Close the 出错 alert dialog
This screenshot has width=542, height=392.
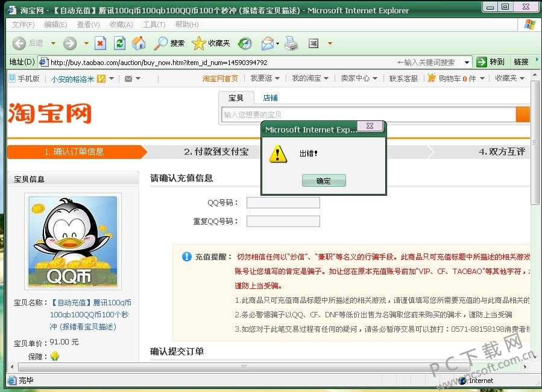370,126
